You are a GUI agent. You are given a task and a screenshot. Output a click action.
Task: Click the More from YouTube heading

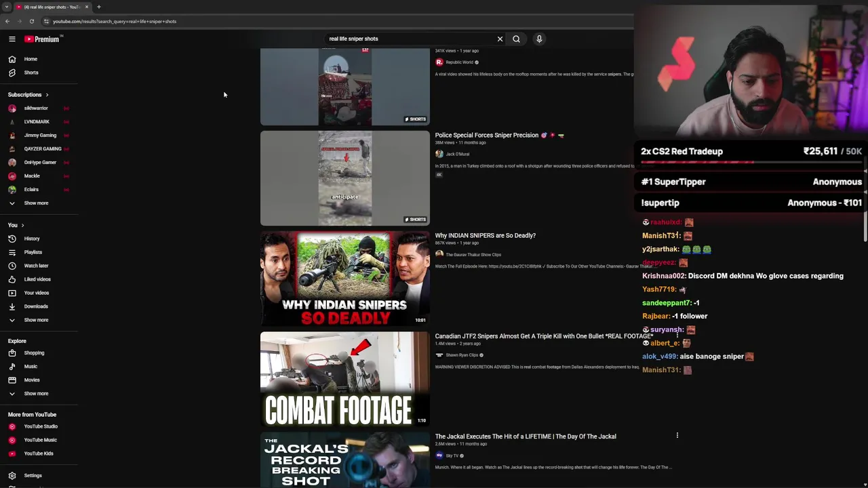[32, 415]
